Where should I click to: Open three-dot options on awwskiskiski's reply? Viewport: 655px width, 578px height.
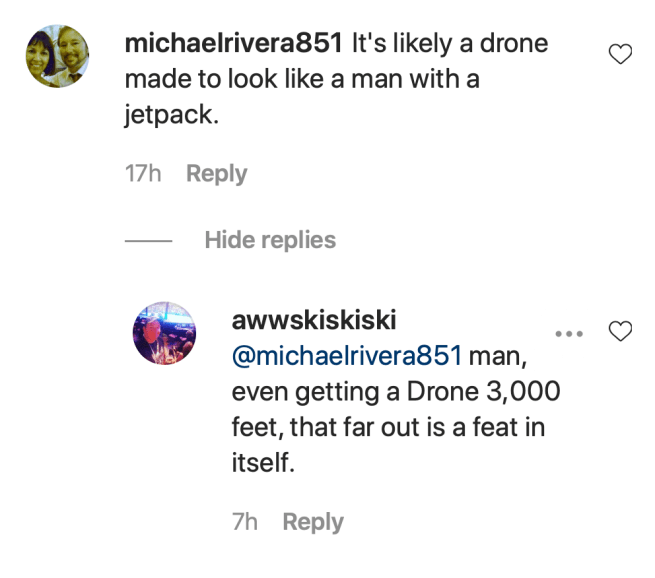[569, 332]
